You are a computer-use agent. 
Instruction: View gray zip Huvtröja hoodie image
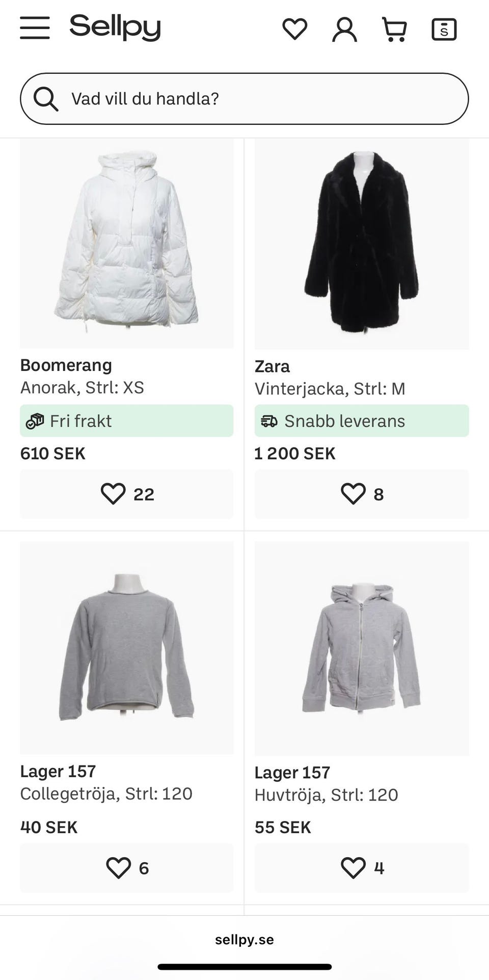361,648
